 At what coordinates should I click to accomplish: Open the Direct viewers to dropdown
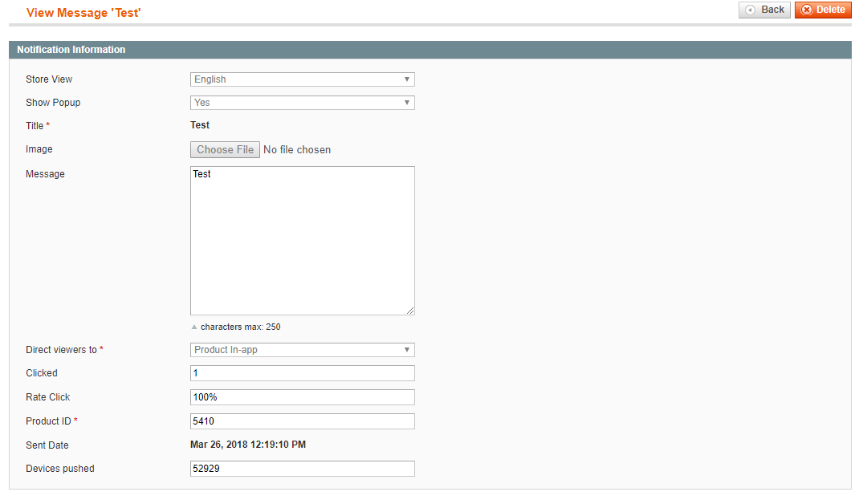[x=302, y=350]
